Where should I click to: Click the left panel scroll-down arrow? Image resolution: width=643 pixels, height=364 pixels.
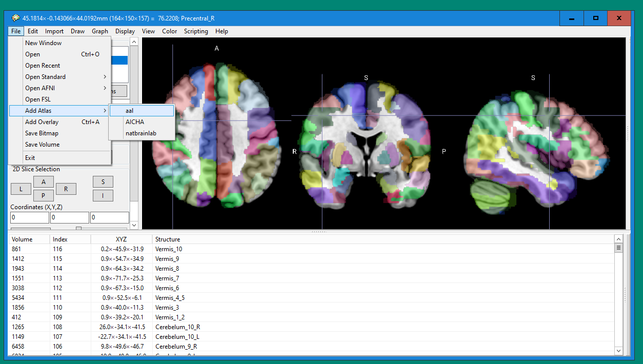click(x=134, y=225)
